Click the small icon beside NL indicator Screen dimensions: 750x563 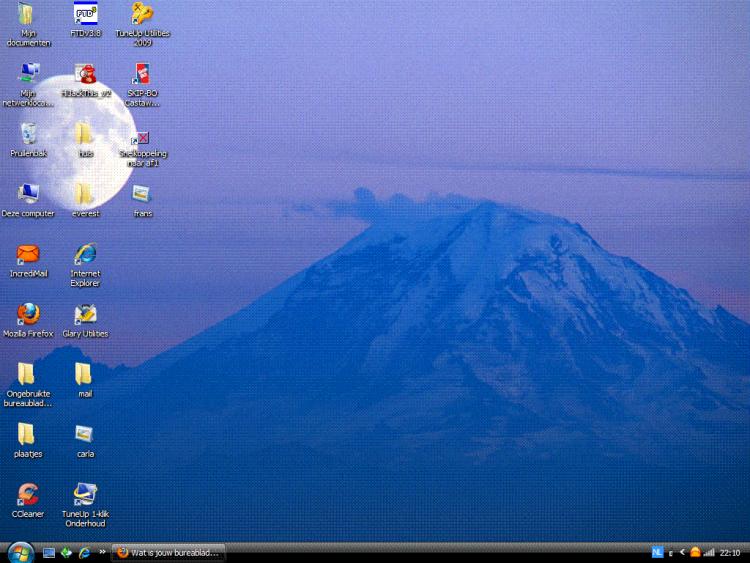(x=671, y=553)
